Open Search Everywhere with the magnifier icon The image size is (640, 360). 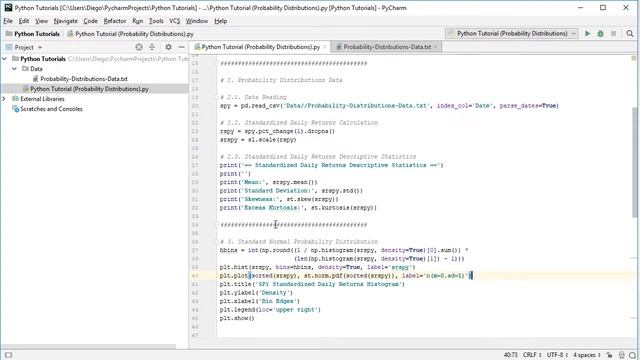[630, 34]
